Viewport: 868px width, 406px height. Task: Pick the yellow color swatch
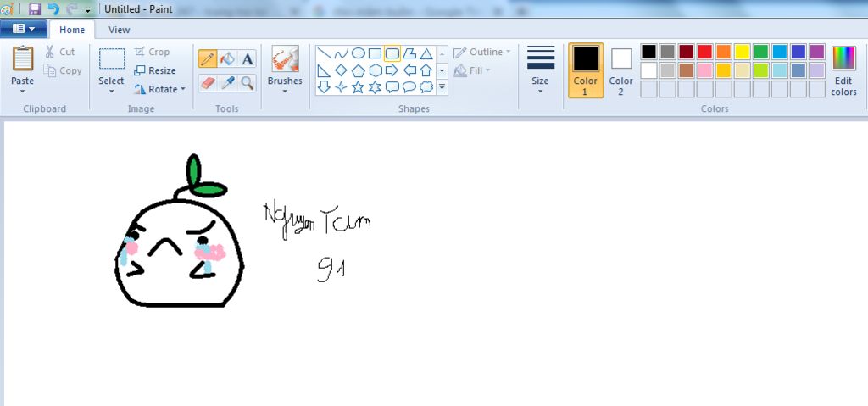743,52
